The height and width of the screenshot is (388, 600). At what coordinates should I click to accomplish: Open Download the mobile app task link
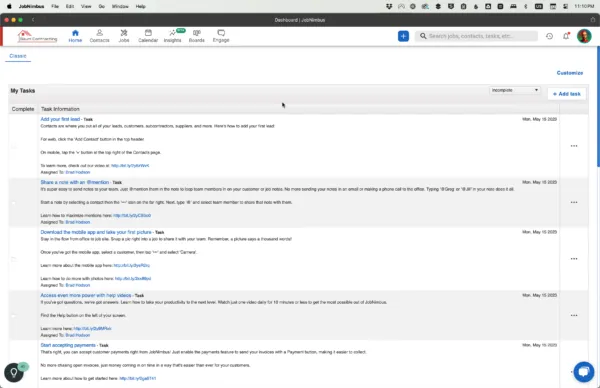(96, 232)
